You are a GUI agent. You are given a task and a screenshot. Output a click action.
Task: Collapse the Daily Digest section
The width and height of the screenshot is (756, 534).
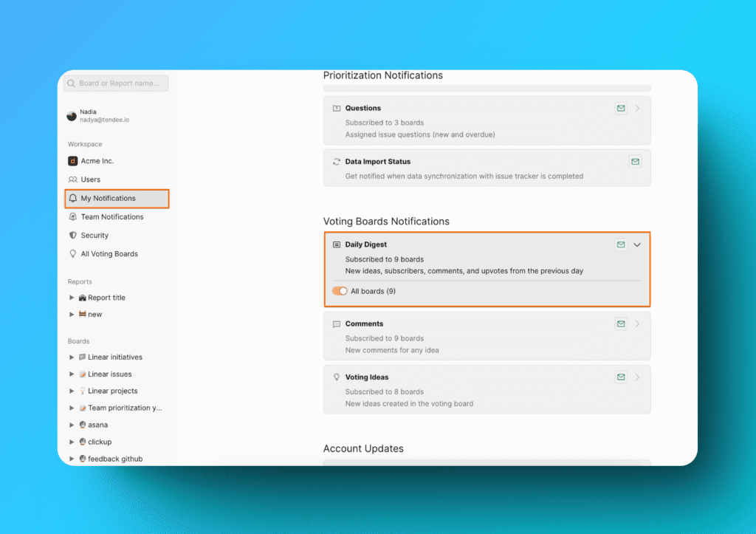(637, 244)
